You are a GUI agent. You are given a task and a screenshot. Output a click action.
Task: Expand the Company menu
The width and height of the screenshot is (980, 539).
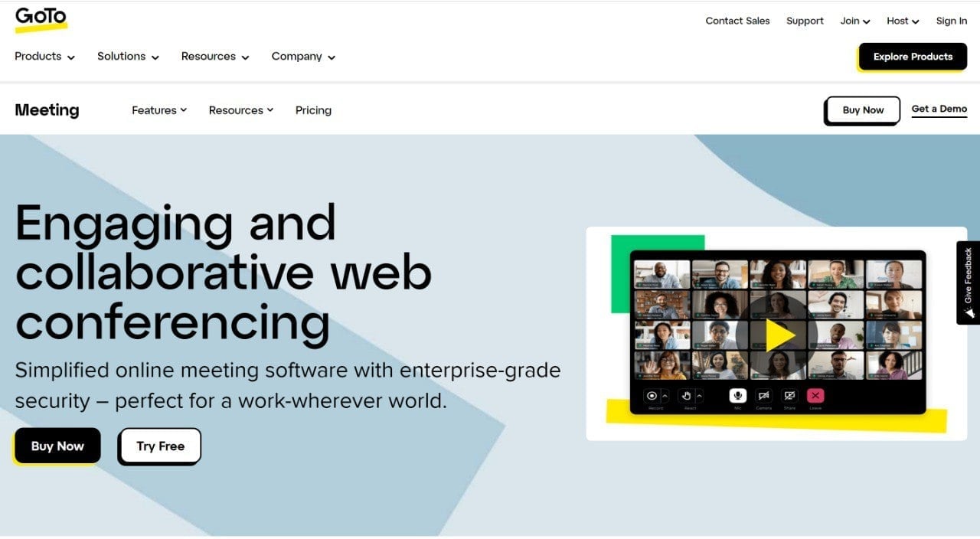coord(304,57)
